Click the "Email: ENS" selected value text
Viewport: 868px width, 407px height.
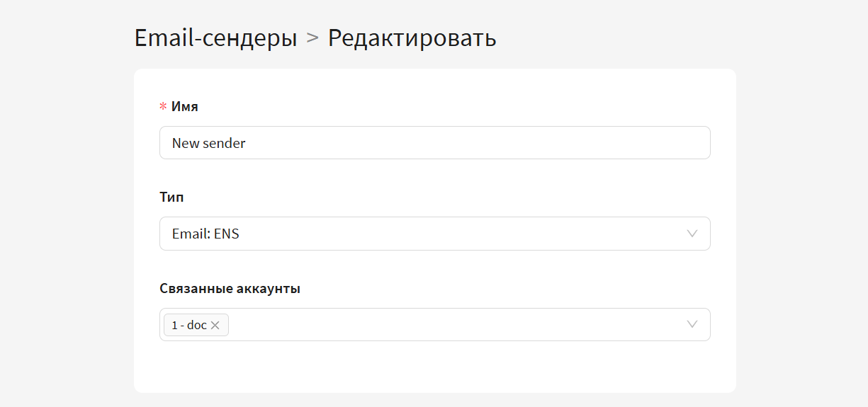coord(205,234)
